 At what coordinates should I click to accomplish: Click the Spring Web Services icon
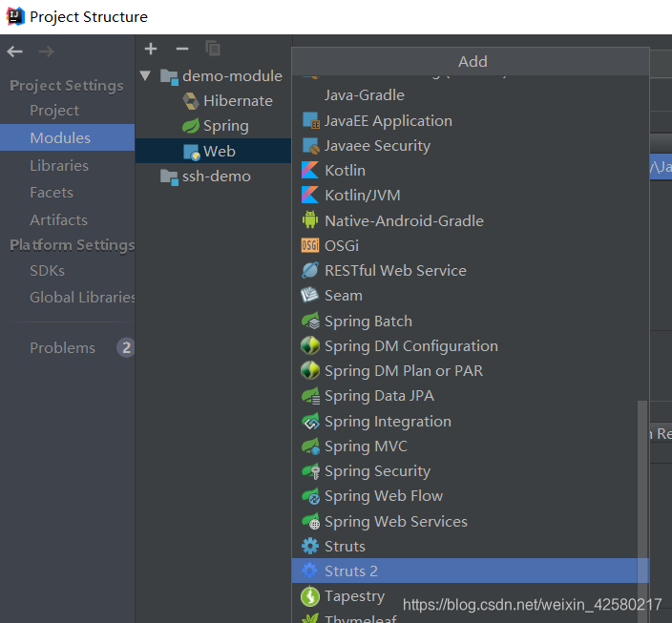point(310,522)
